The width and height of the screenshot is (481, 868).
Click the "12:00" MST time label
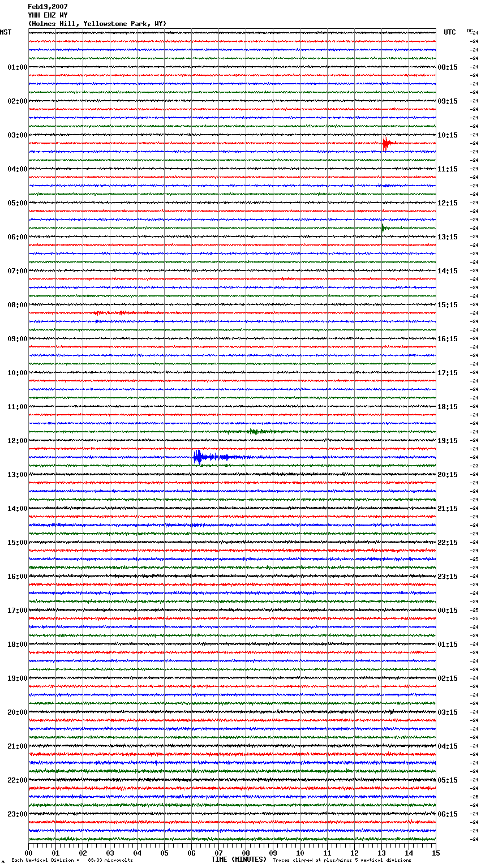tap(18, 441)
